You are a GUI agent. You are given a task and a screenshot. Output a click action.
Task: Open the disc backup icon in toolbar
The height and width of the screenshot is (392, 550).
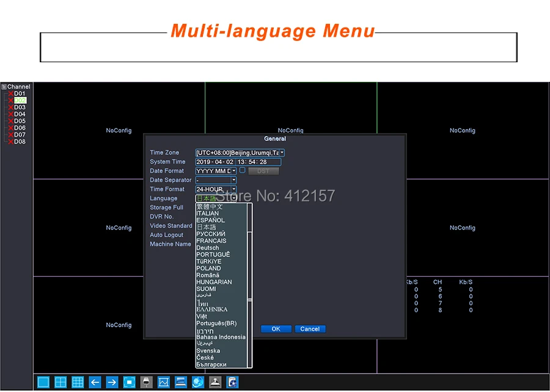point(232,382)
